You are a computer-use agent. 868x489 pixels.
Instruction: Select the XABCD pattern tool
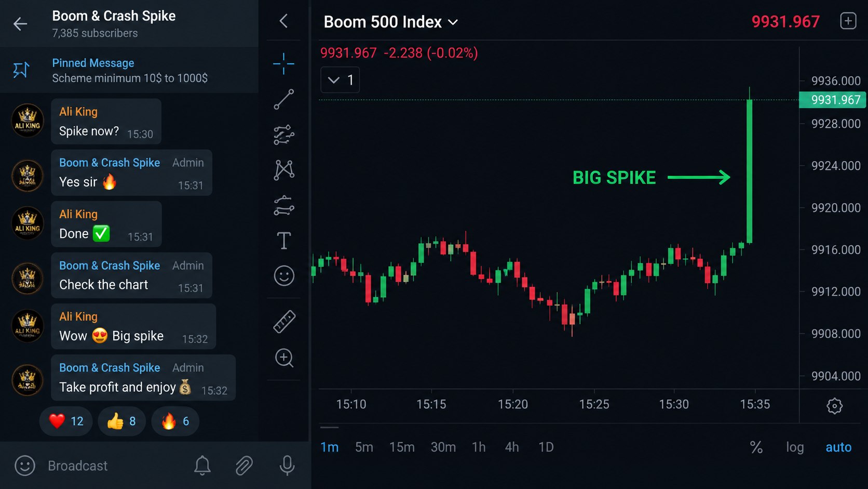pos(284,170)
